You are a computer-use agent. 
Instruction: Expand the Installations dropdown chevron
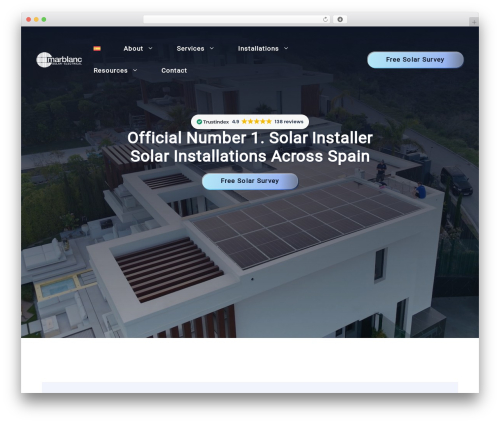(x=286, y=48)
